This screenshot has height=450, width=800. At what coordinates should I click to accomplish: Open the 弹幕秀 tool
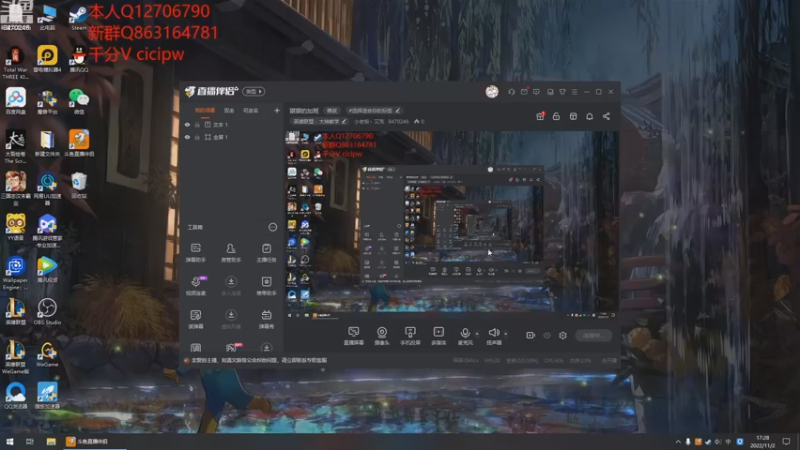[266, 318]
